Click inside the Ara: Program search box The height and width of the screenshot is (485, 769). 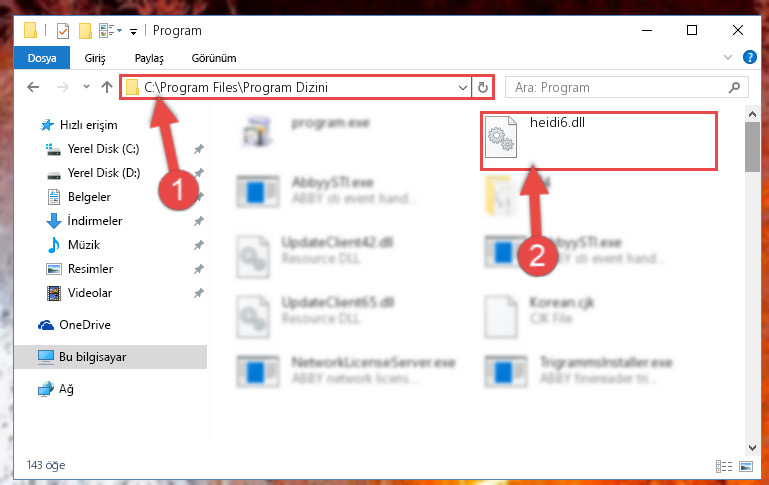click(616, 87)
